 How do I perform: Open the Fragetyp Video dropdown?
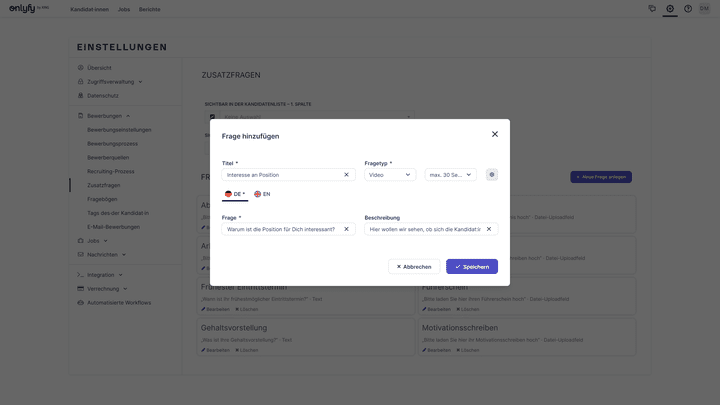[x=389, y=175]
